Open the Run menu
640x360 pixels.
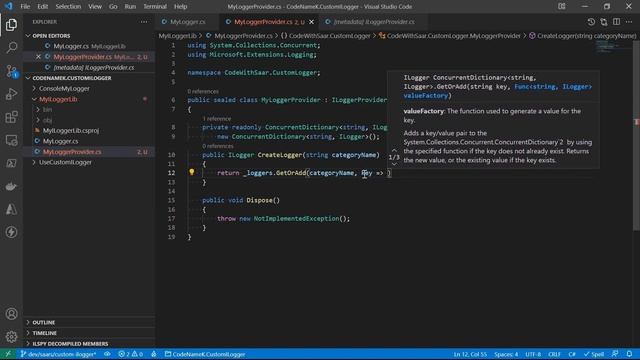point(130,7)
